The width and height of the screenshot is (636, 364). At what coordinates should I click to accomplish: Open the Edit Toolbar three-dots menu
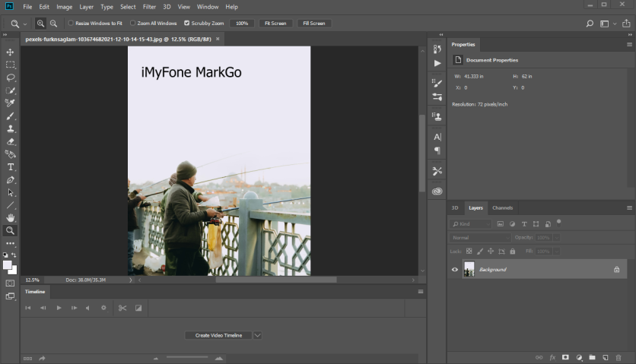point(10,243)
